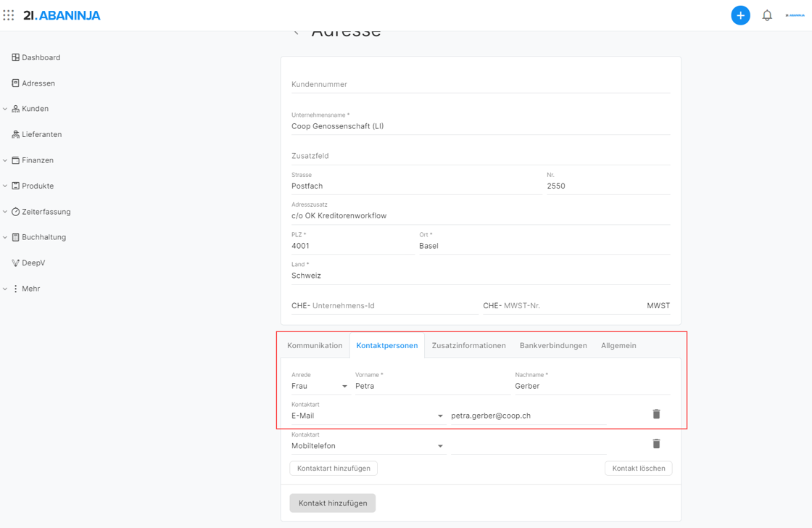The image size is (812, 528).
Task: Open the Kontaktart dropdown set to Mobiltelefon
Action: pyautogui.click(x=368, y=445)
